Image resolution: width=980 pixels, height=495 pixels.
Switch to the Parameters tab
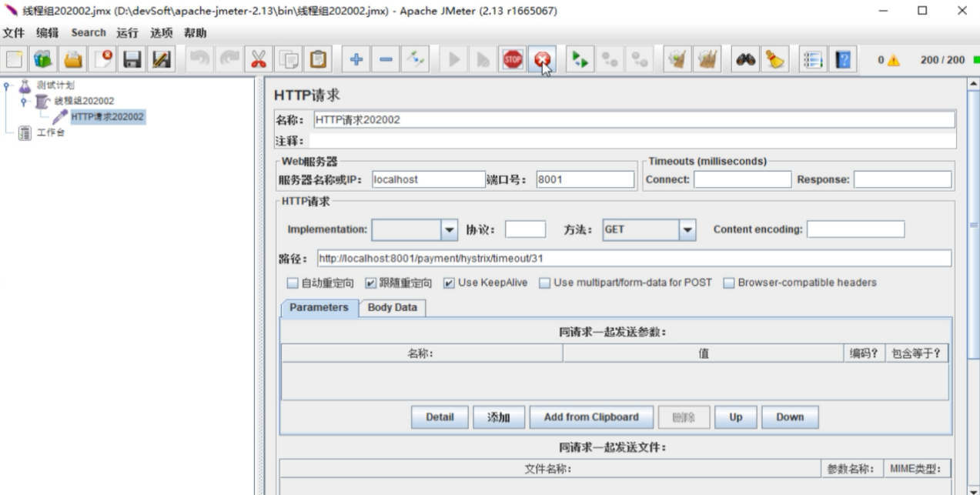[x=319, y=307]
